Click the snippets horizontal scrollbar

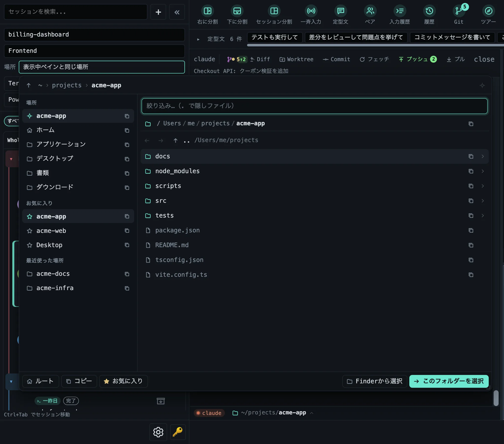375,45
